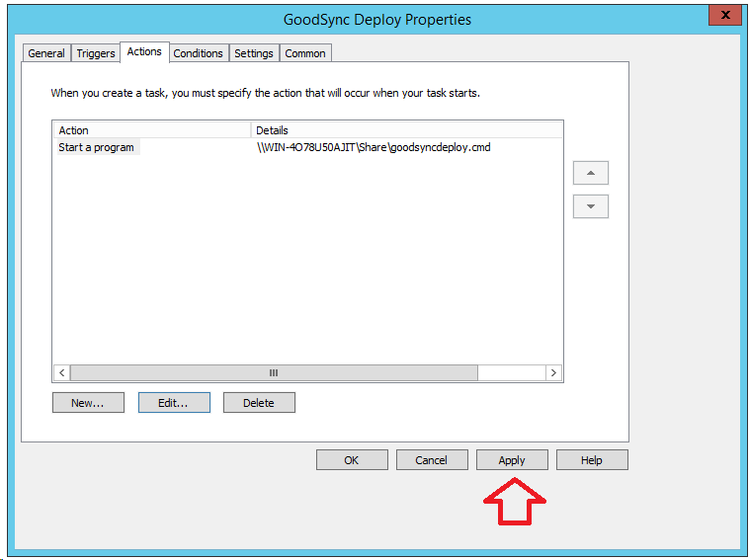The height and width of the screenshot is (560, 749).
Task: Switch to the Common tab
Action: click(x=305, y=53)
